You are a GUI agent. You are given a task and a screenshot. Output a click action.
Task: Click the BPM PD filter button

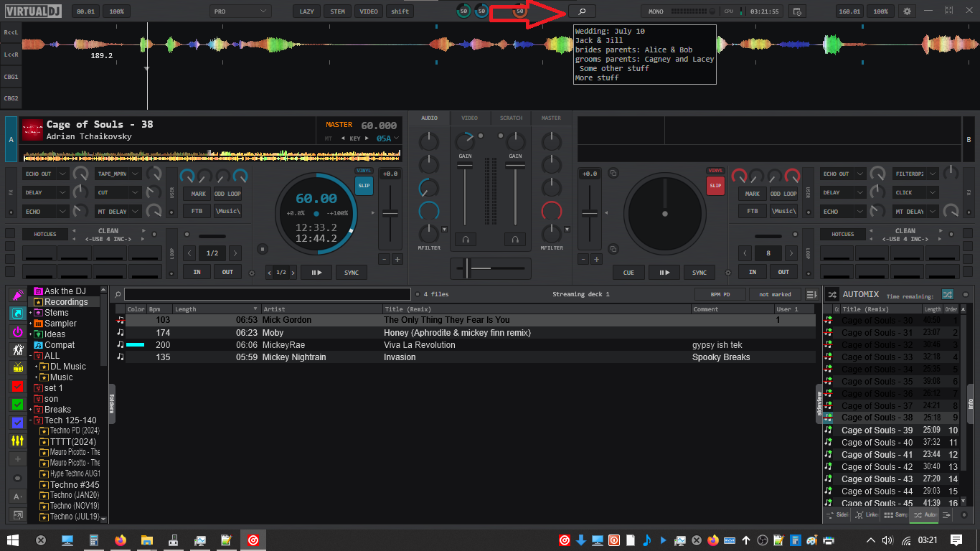pyautogui.click(x=720, y=294)
